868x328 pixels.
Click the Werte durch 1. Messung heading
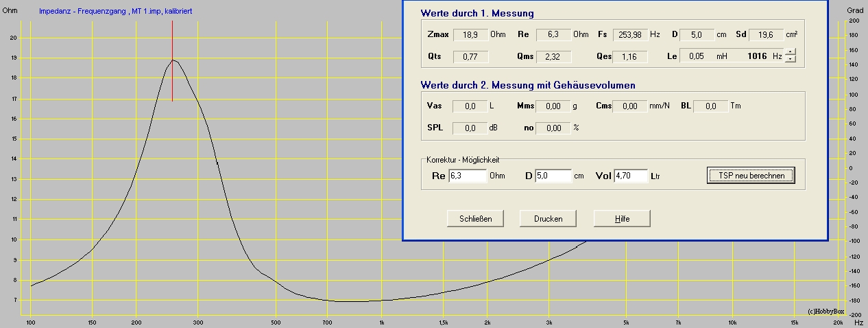coord(477,13)
